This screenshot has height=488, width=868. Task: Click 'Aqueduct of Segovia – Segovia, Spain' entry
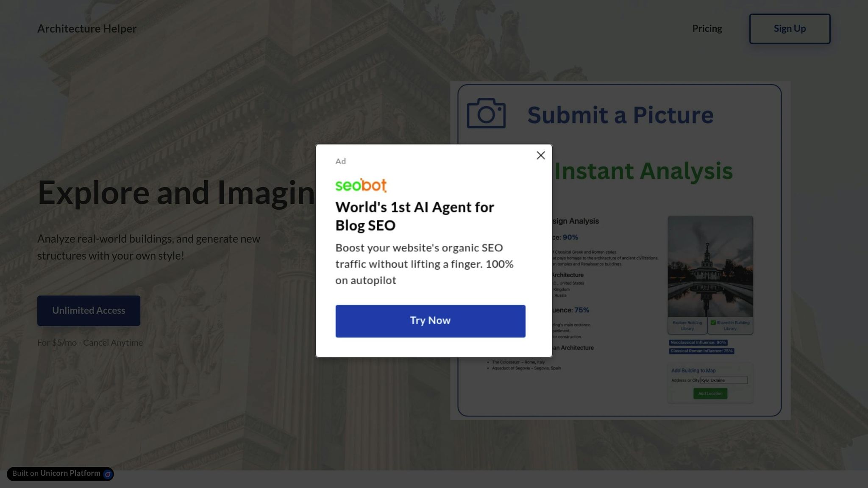[x=526, y=368]
